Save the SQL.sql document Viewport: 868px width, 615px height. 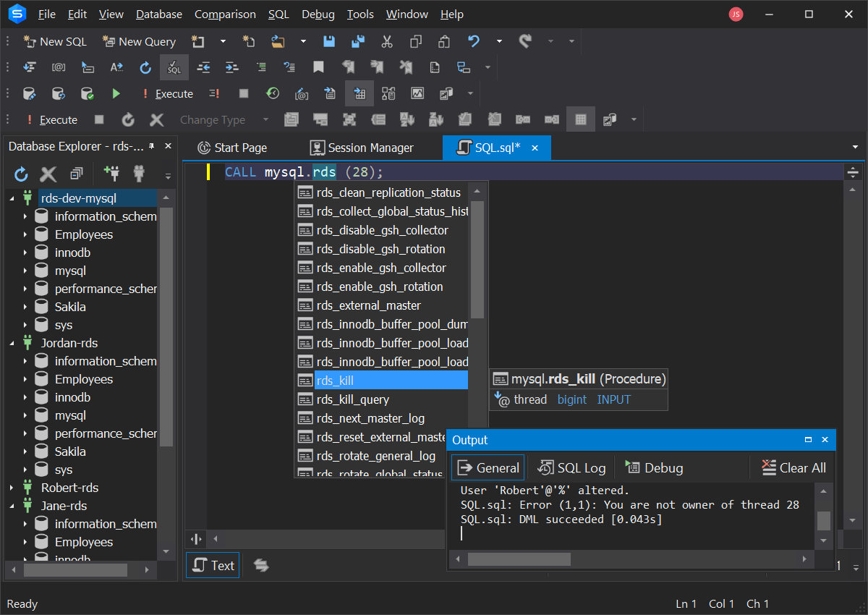[x=329, y=41]
